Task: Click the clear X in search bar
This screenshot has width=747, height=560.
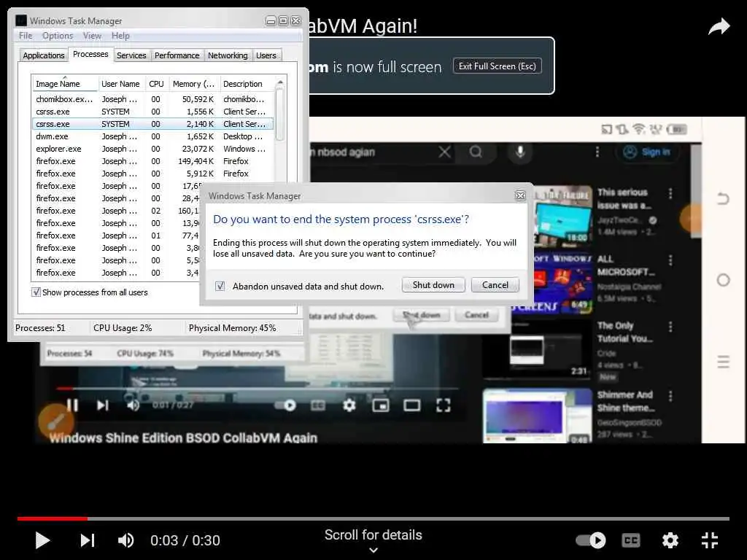Action: [444, 152]
